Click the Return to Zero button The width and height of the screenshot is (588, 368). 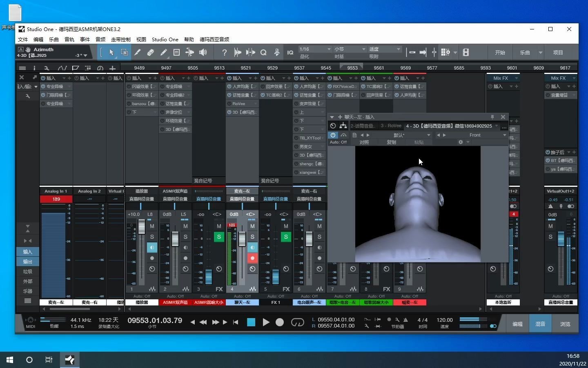point(236,322)
